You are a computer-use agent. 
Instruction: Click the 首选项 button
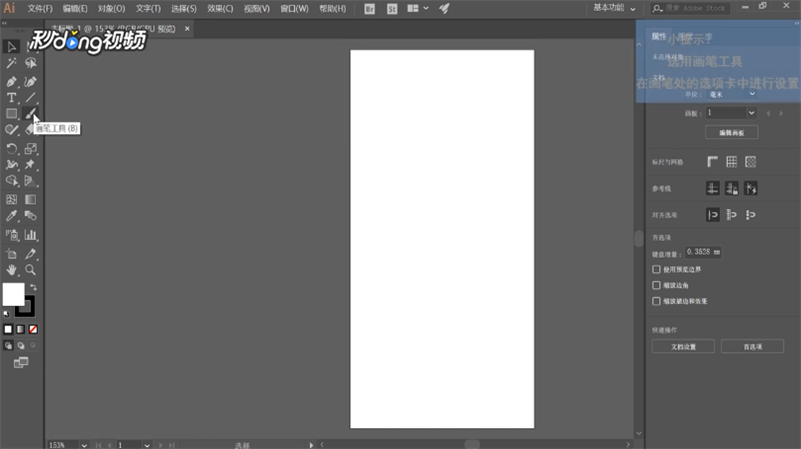(752, 346)
